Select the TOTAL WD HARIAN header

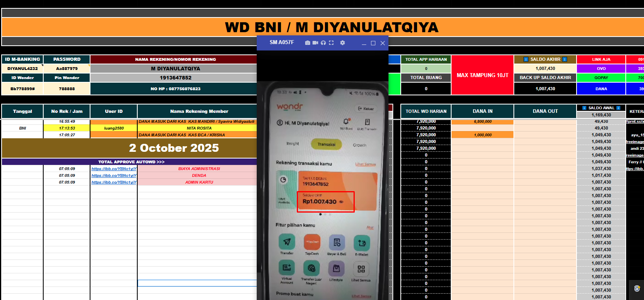426,111
